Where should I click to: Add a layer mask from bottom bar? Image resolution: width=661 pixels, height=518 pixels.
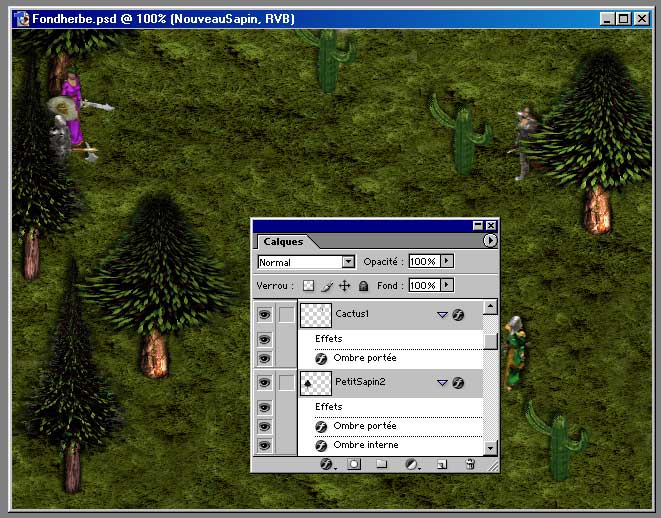[354, 464]
